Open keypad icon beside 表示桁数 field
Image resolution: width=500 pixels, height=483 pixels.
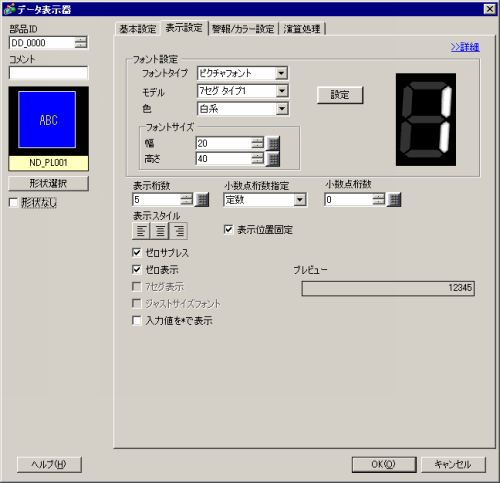click(202, 200)
